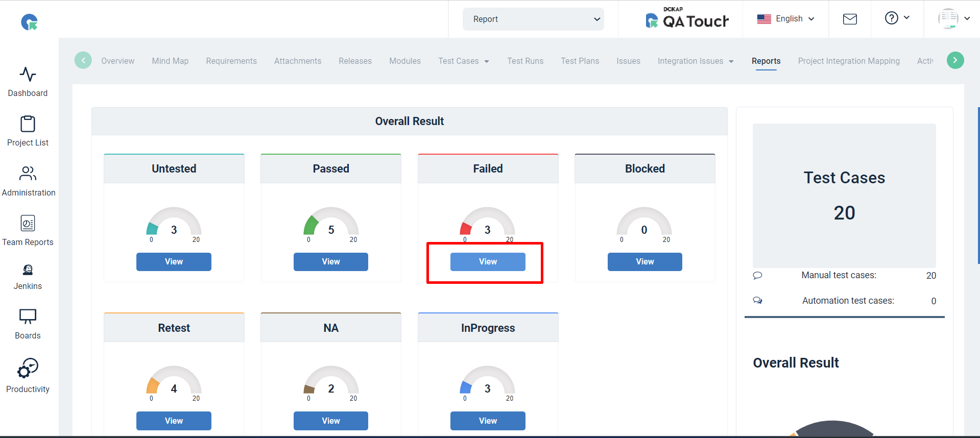Click the Blocked card header

tap(645, 169)
